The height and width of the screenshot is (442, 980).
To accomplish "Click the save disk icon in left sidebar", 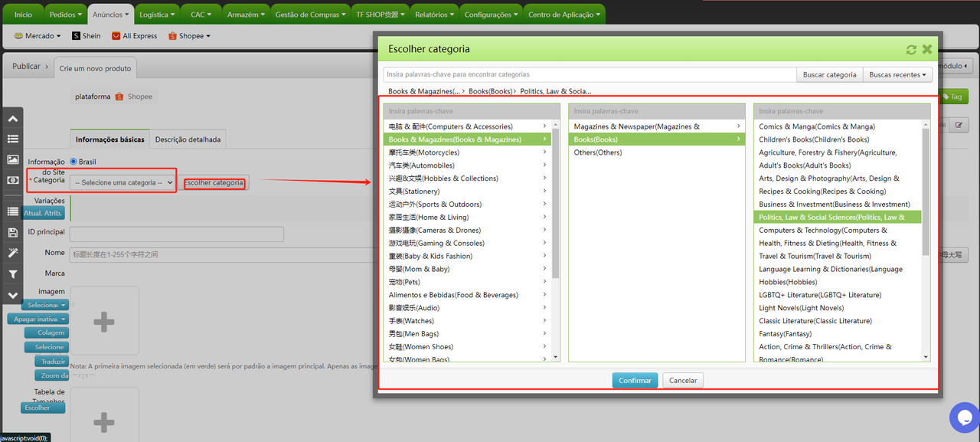I will [x=13, y=232].
